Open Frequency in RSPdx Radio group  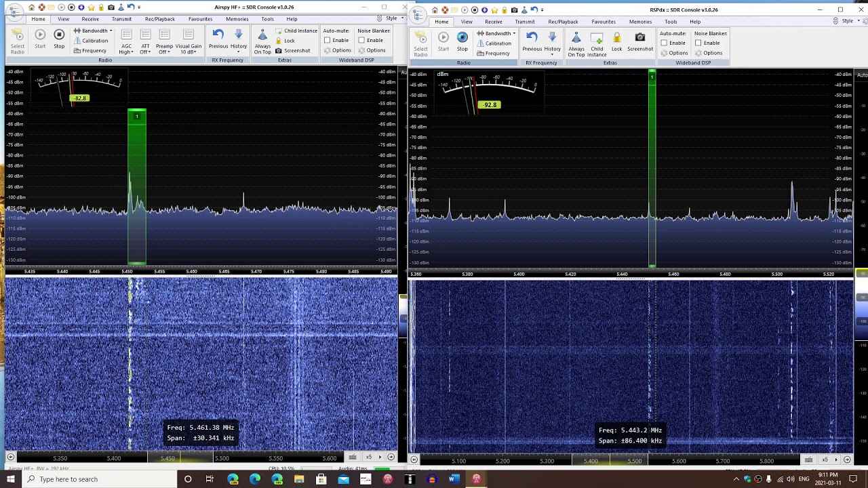click(x=493, y=54)
